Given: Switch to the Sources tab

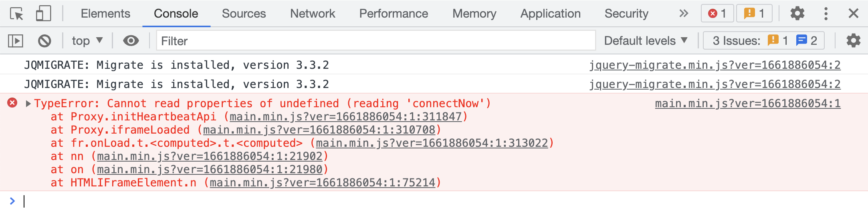Looking at the screenshot, I should pyautogui.click(x=244, y=14).
